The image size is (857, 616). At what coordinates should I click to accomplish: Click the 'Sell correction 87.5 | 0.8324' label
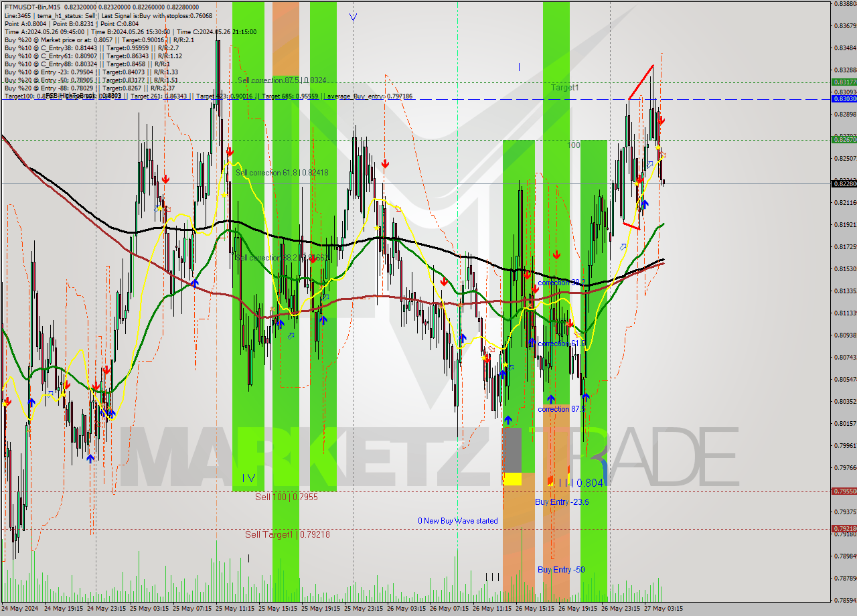tap(282, 80)
